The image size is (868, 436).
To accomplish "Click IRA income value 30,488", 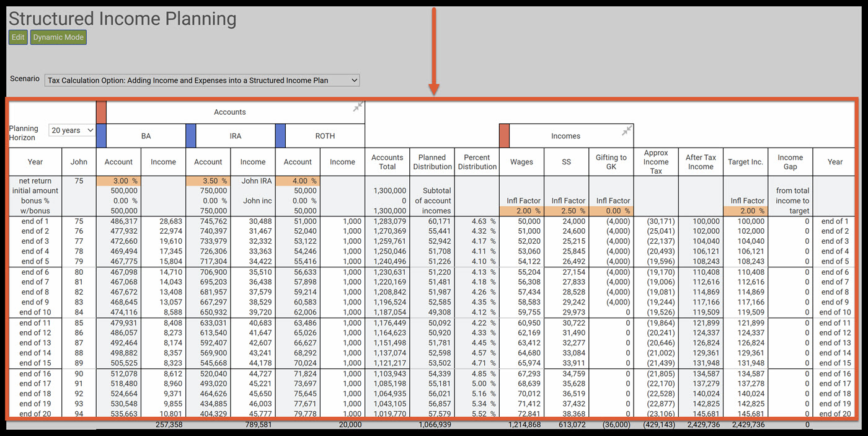I will [260, 221].
